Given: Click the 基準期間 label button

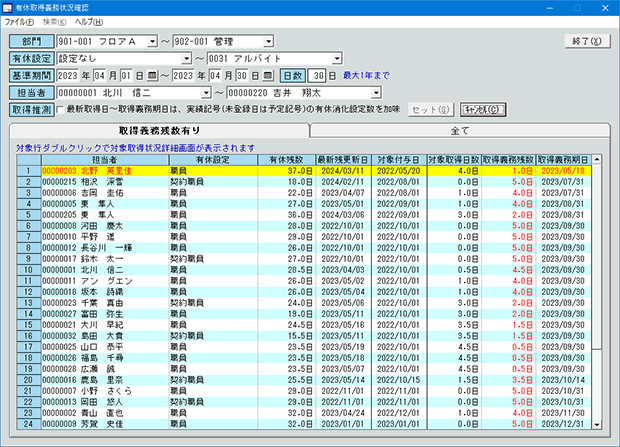Looking at the screenshot, I should click(32, 76).
